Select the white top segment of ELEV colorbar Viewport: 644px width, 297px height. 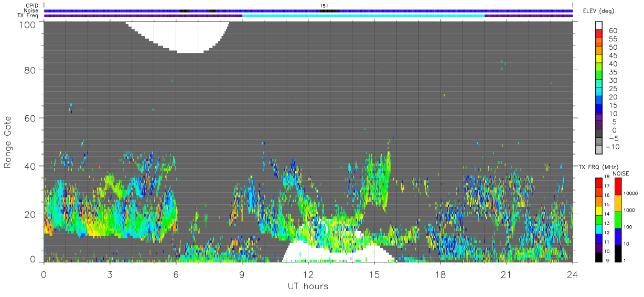(599, 26)
